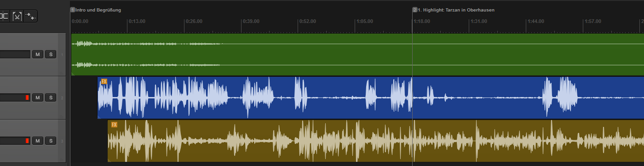Click the track number 3 label
This screenshot has width=644, height=166.
[62, 141]
